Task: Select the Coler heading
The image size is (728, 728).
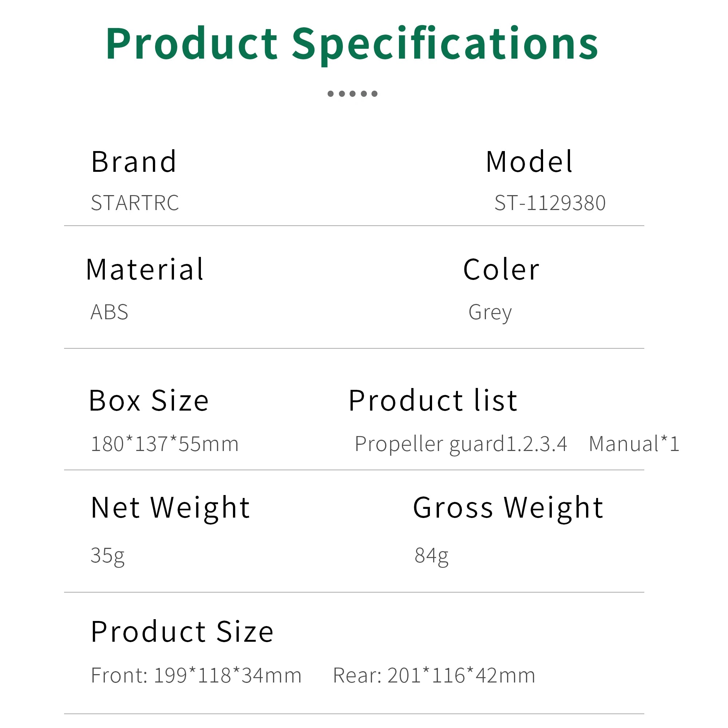Action: 501,270
